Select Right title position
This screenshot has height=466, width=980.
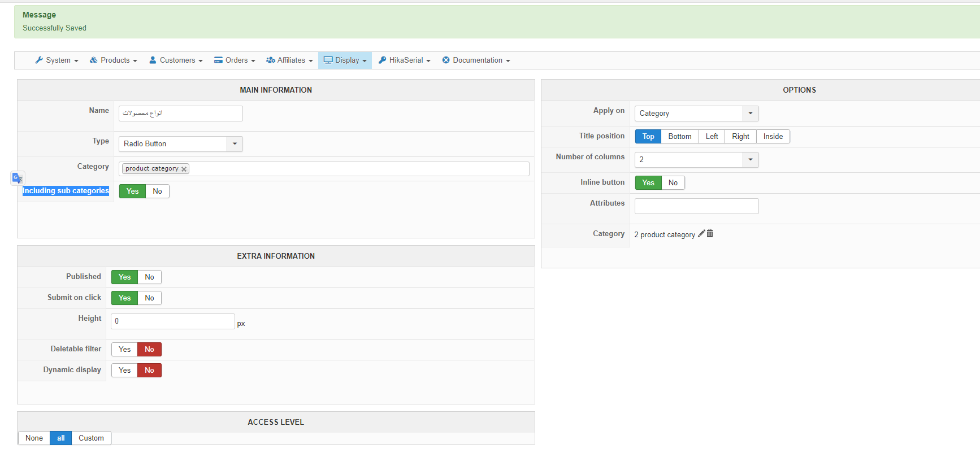click(x=740, y=136)
